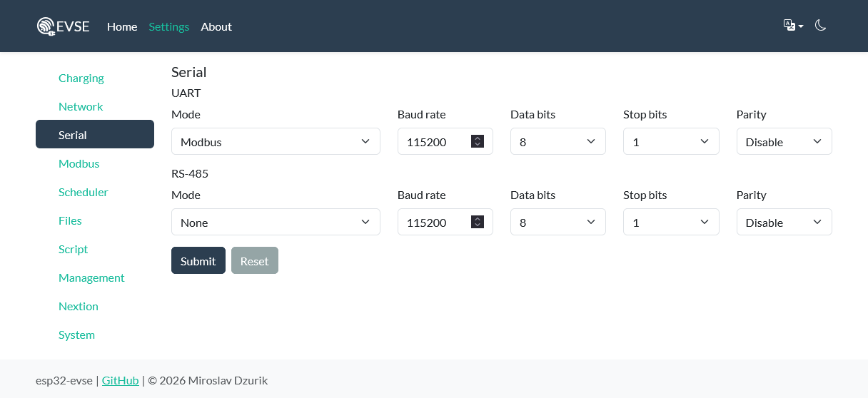Click the Submit button
Image resolution: width=868 pixels, height=398 pixels.
pyautogui.click(x=198, y=260)
